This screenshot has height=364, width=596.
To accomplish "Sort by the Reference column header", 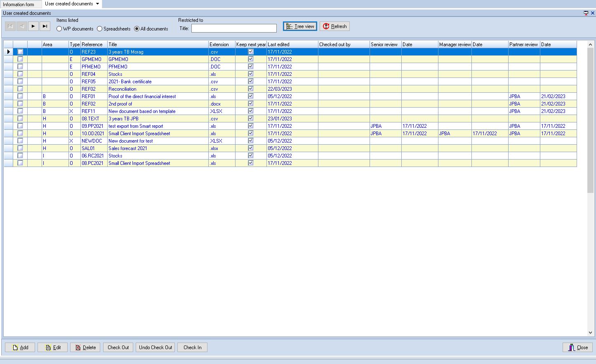I will coord(94,45).
